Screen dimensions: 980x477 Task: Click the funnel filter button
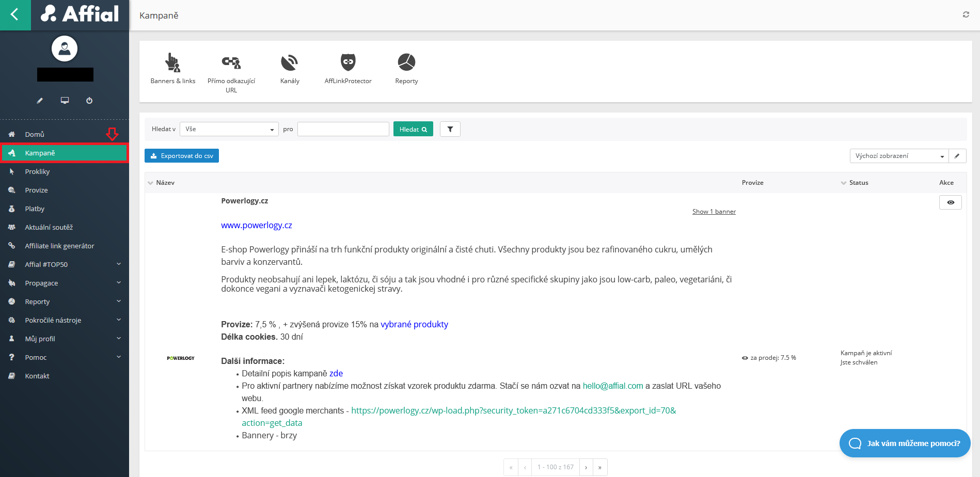[450, 129]
